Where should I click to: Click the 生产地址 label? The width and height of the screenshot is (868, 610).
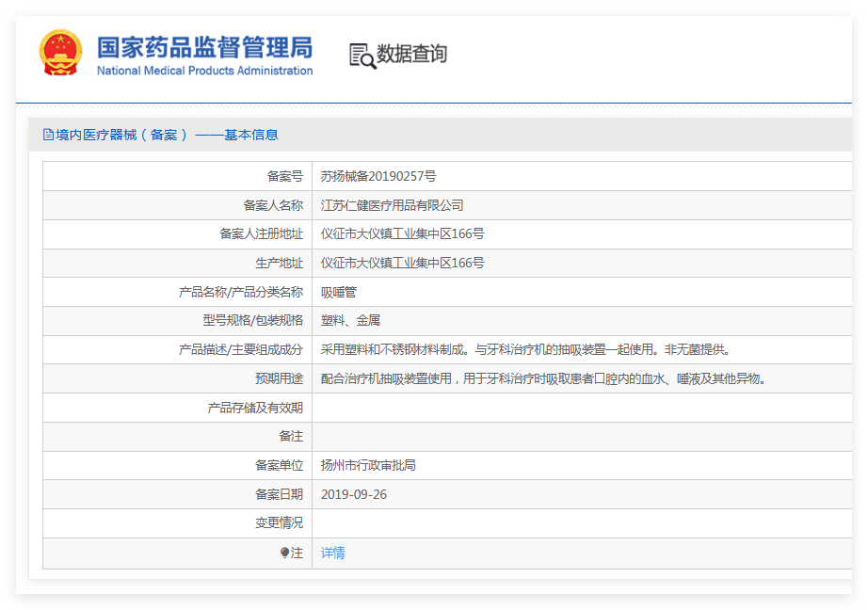pyautogui.click(x=279, y=263)
